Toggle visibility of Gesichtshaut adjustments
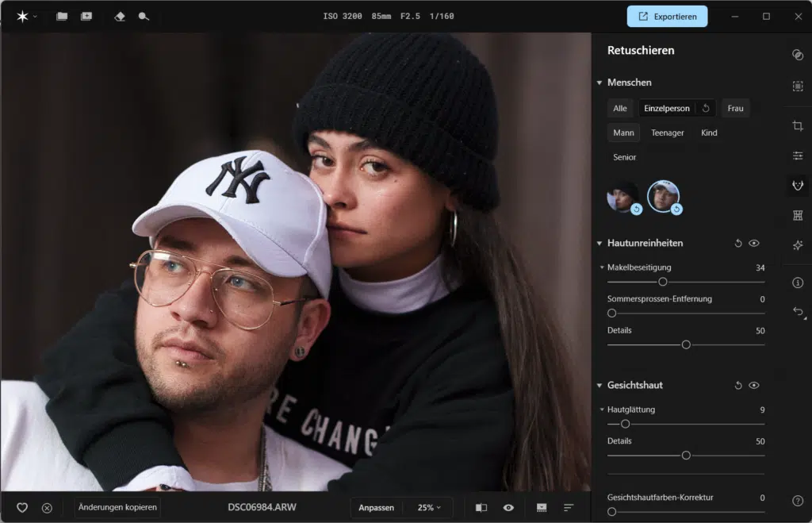 [754, 385]
